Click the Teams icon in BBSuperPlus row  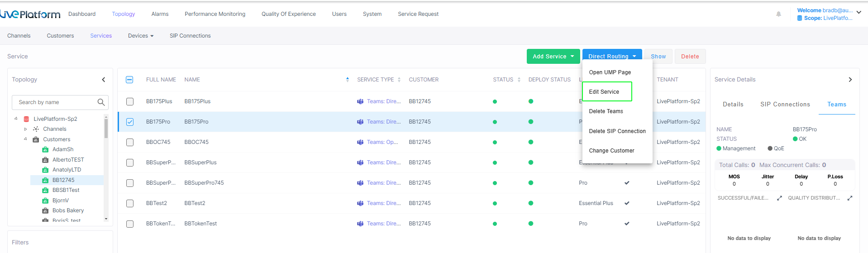click(x=360, y=162)
